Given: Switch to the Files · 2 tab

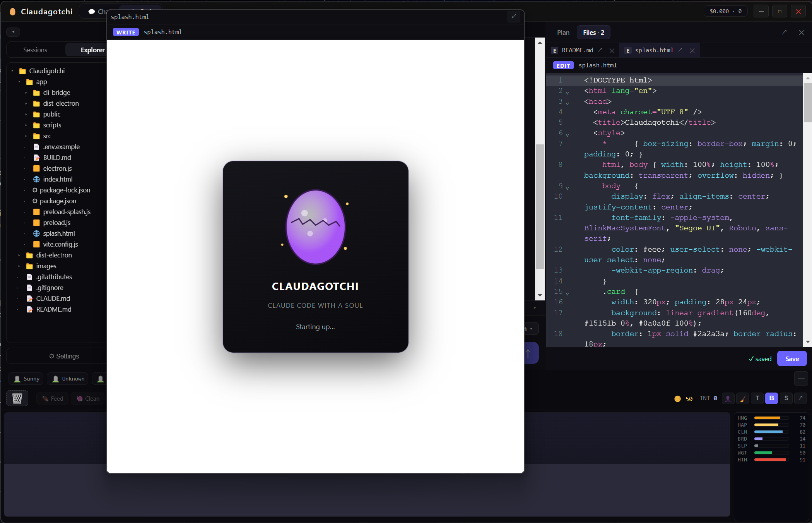Looking at the screenshot, I should coord(593,33).
